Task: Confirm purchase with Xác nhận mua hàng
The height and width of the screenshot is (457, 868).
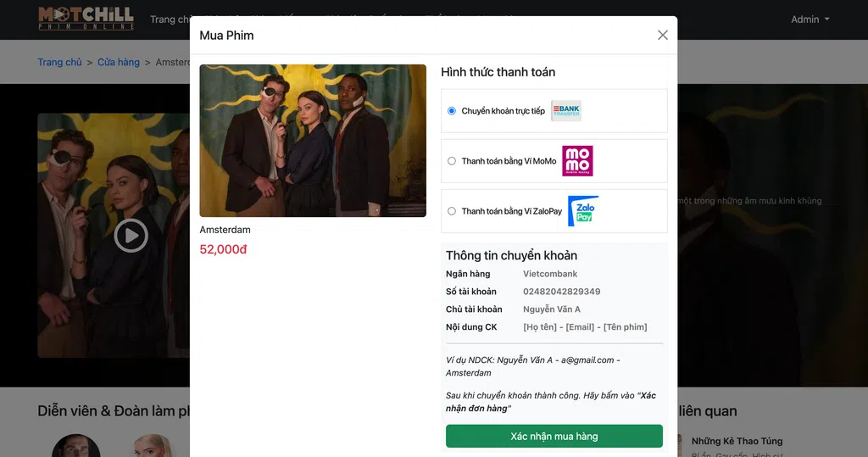Action: (x=554, y=436)
